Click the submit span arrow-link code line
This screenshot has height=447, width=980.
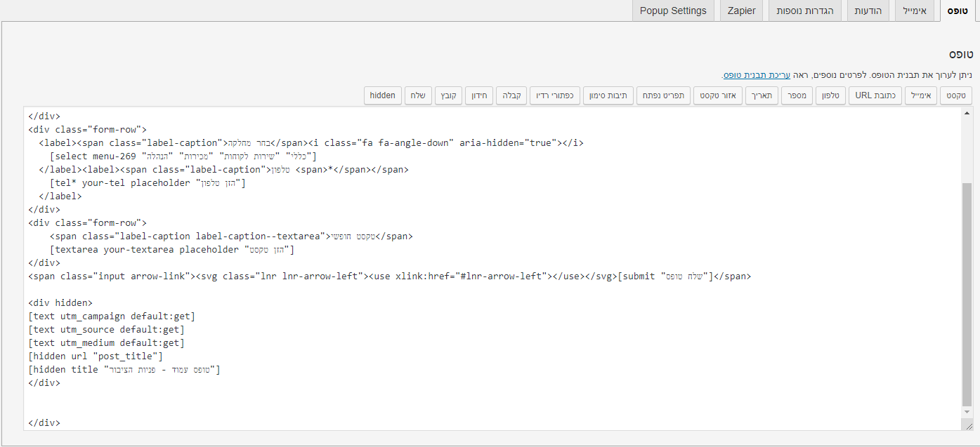390,276
